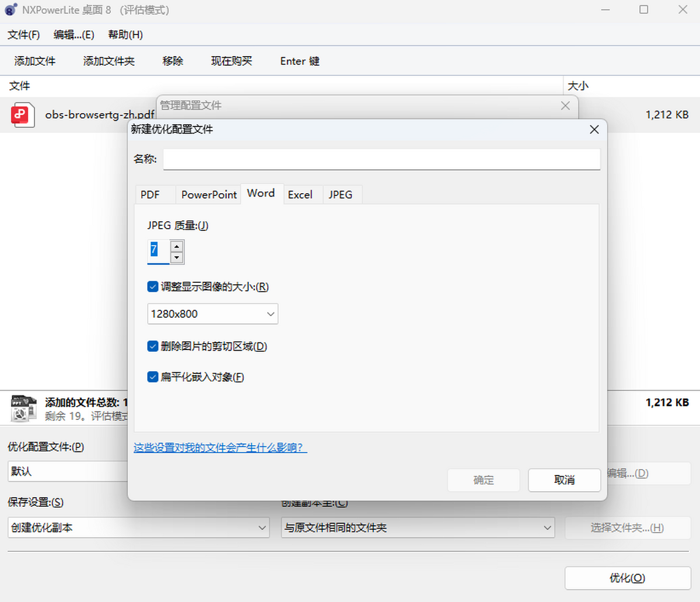Switch to the PowerPoint tab
Viewport: 700px width, 602px height.
pos(209,195)
